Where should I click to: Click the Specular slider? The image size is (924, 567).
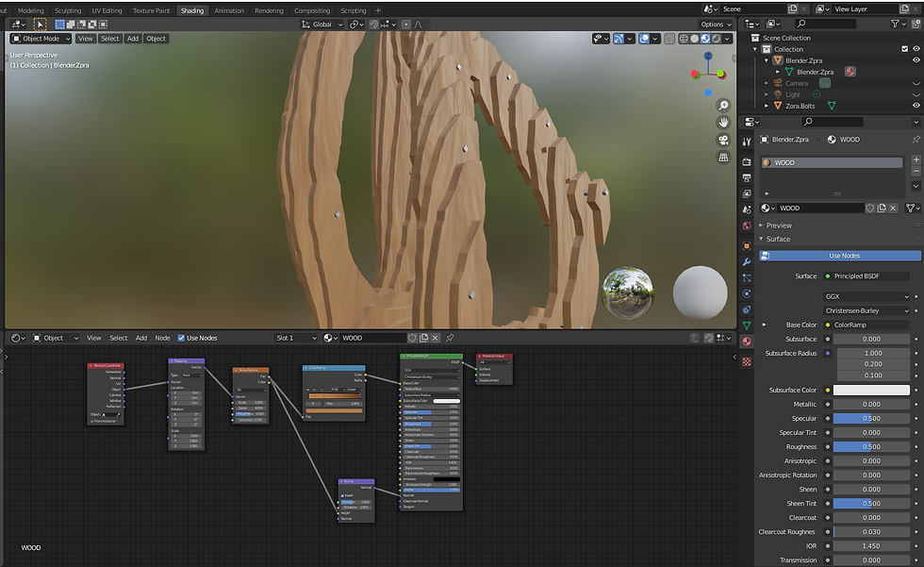(x=871, y=419)
